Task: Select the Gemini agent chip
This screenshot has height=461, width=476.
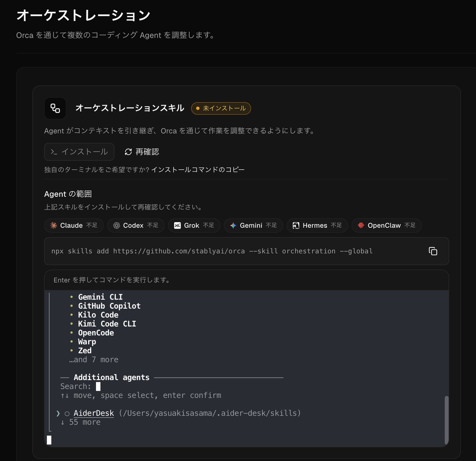Action: [x=253, y=225]
